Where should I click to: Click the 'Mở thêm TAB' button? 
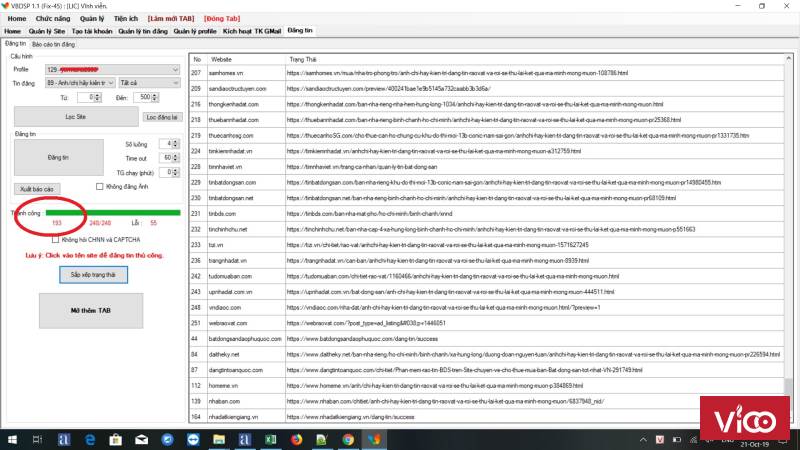[x=91, y=311]
